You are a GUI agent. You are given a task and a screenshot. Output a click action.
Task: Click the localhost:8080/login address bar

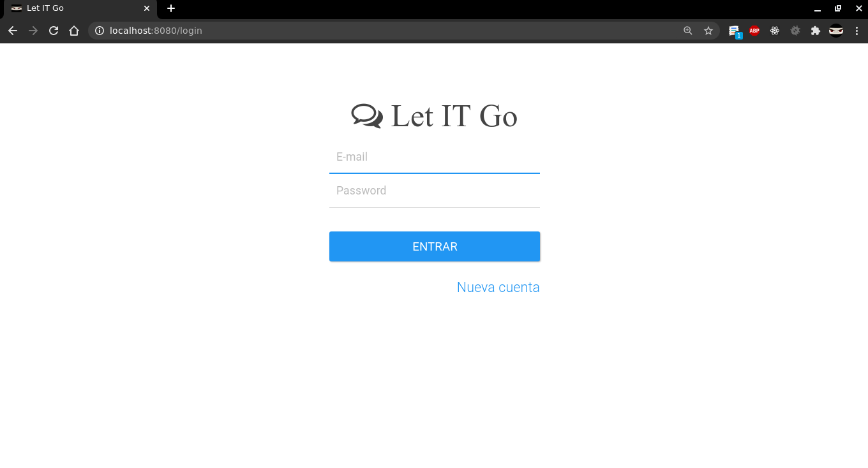pyautogui.click(x=383, y=31)
